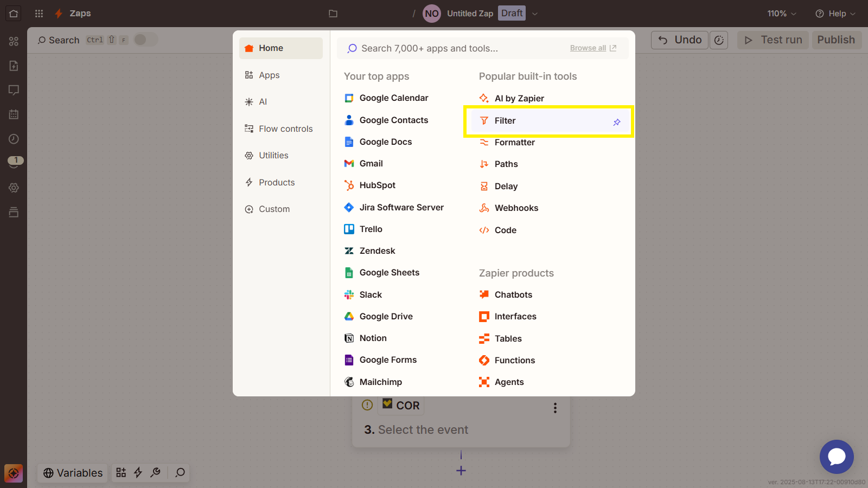The image size is (868, 488).
Task: Select the Home category
Action: pyautogui.click(x=281, y=48)
